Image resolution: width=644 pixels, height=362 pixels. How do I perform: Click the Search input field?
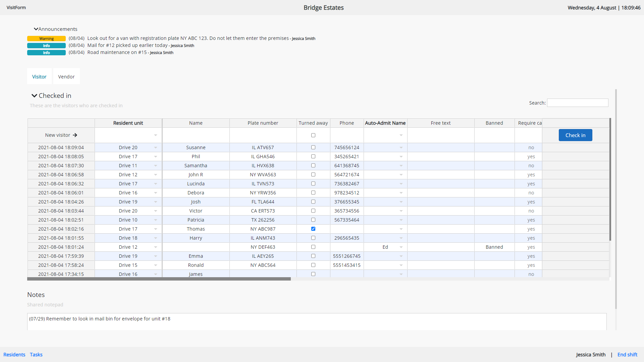pyautogui.click(x=578, y=103)
